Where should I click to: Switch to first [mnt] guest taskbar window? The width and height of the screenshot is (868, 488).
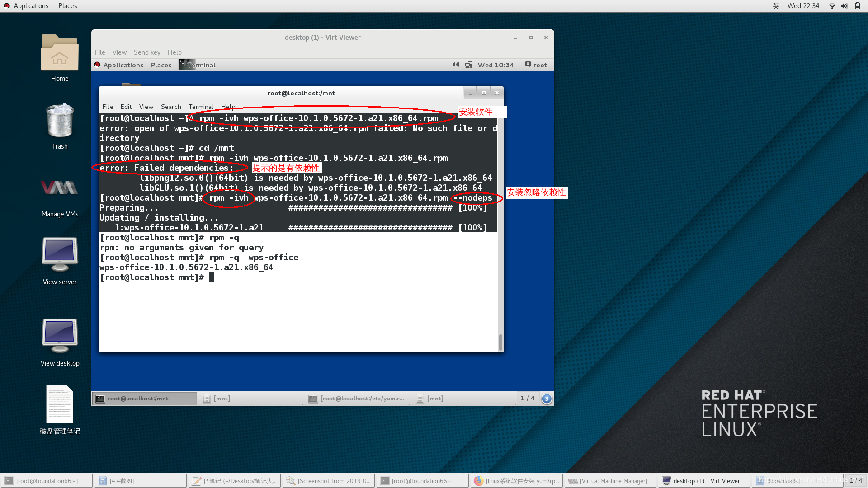[251, 399]
